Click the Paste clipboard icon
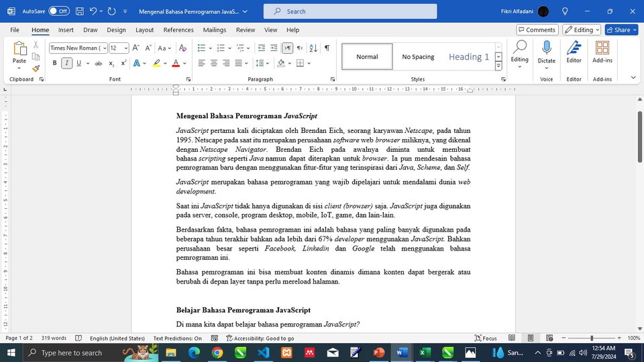Screen dimensions: 644x362 coord(19,48)
